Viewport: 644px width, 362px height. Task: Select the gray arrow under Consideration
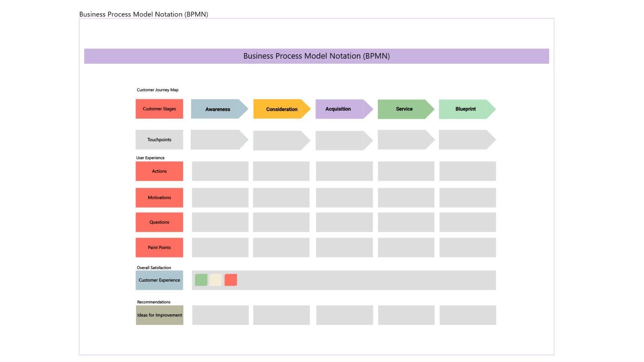click(281, 140)
